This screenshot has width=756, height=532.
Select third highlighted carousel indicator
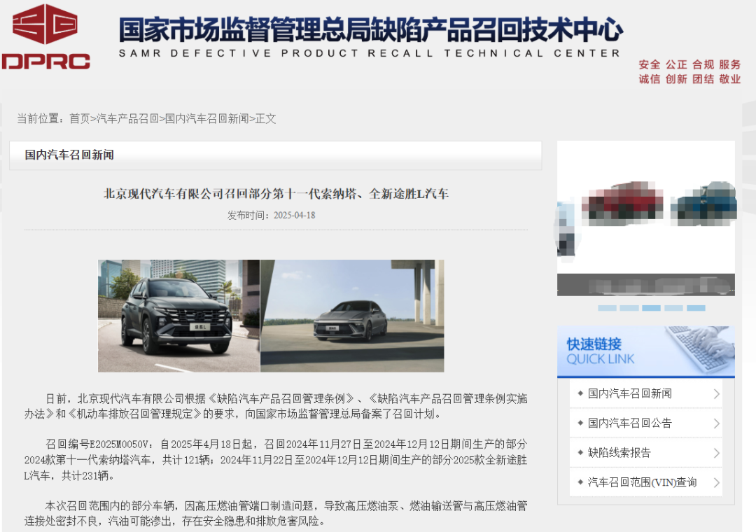click(652, 308)
